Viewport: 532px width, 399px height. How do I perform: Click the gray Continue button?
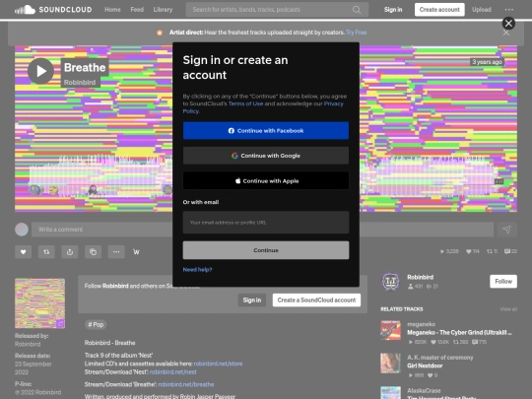click(266, 250)
